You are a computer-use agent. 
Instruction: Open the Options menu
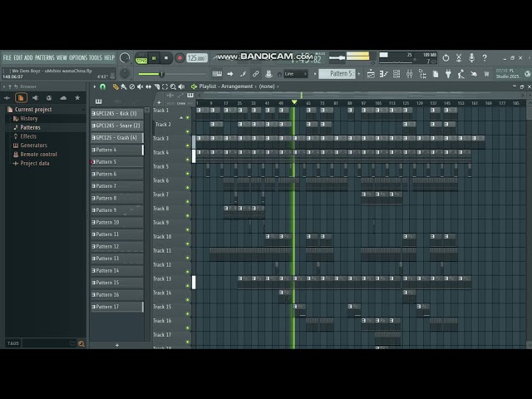pos(78,57)
